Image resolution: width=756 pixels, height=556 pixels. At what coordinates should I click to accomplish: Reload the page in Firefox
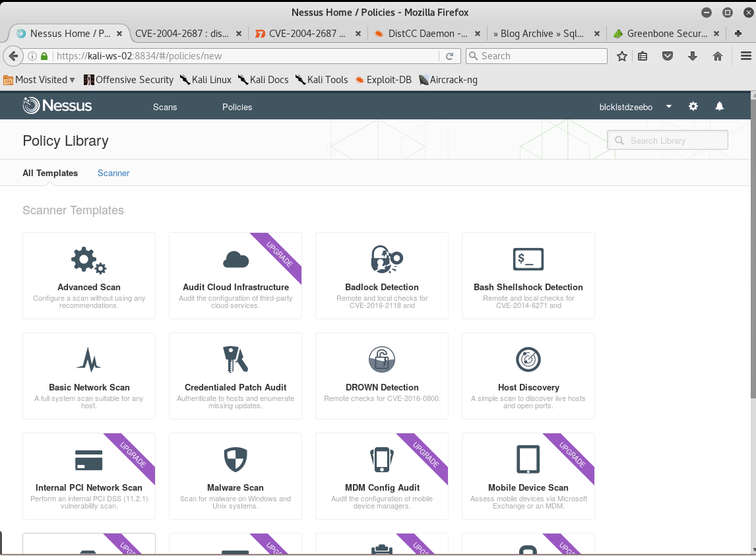click(449, 56)
